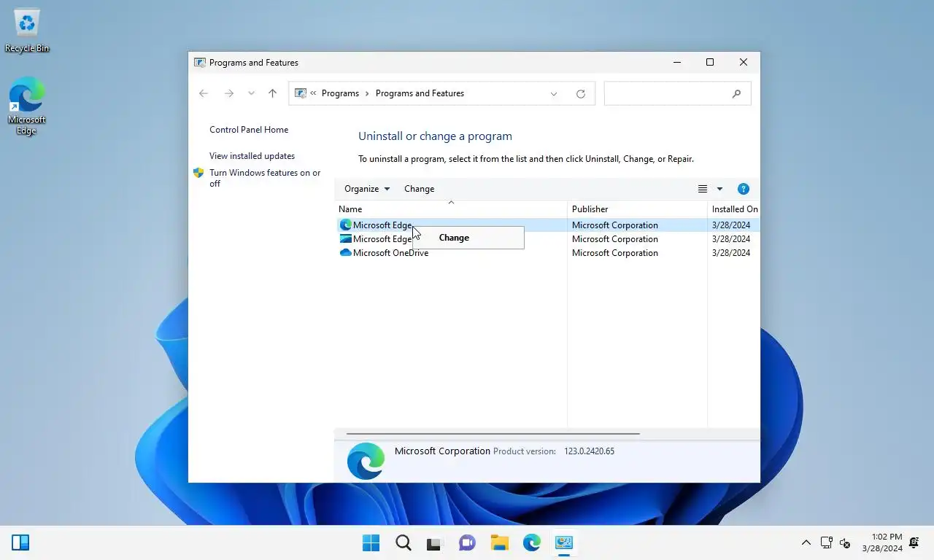Click the network icon in system tray
This screenshot has width=934, height=560.
[826, 542]
